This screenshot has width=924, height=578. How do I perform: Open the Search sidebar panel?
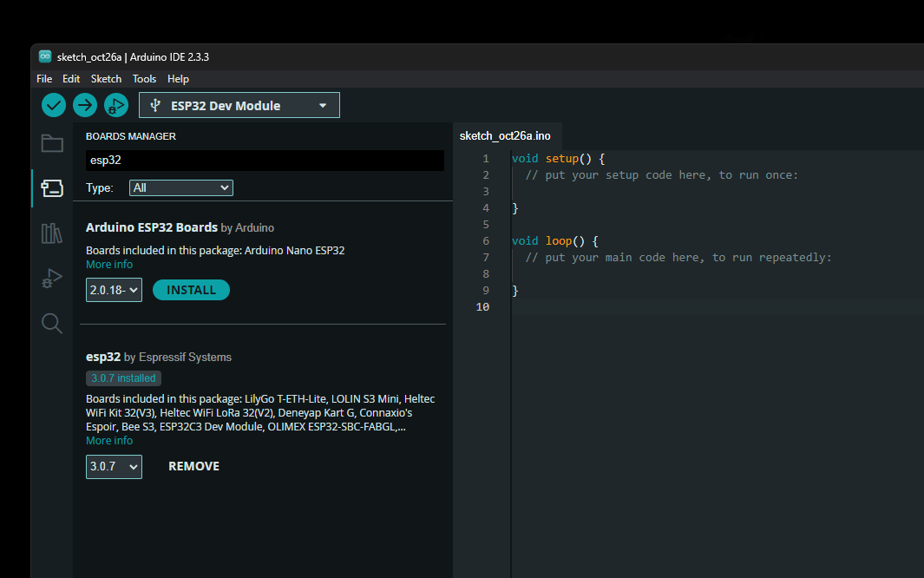pos(51,323)
